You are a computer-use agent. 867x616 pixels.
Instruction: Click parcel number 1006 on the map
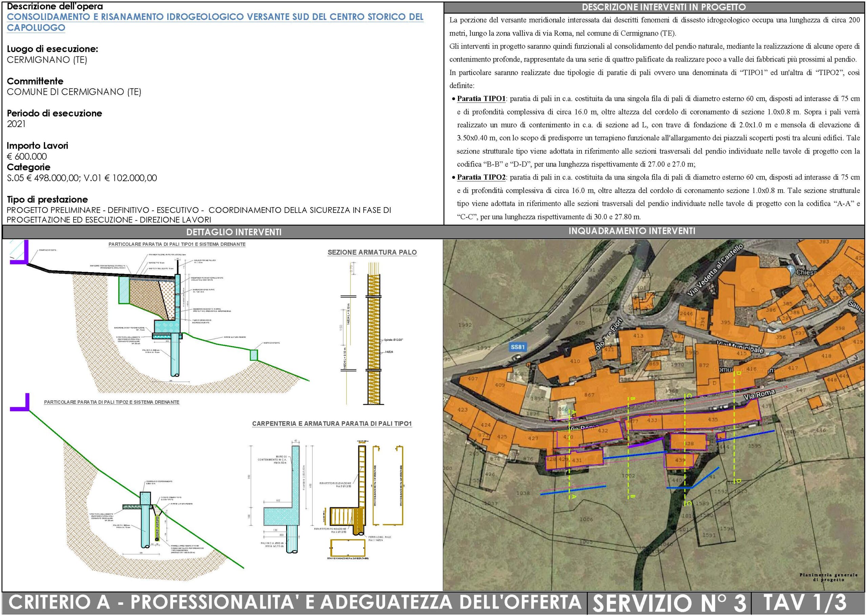[x=586, y=519]
